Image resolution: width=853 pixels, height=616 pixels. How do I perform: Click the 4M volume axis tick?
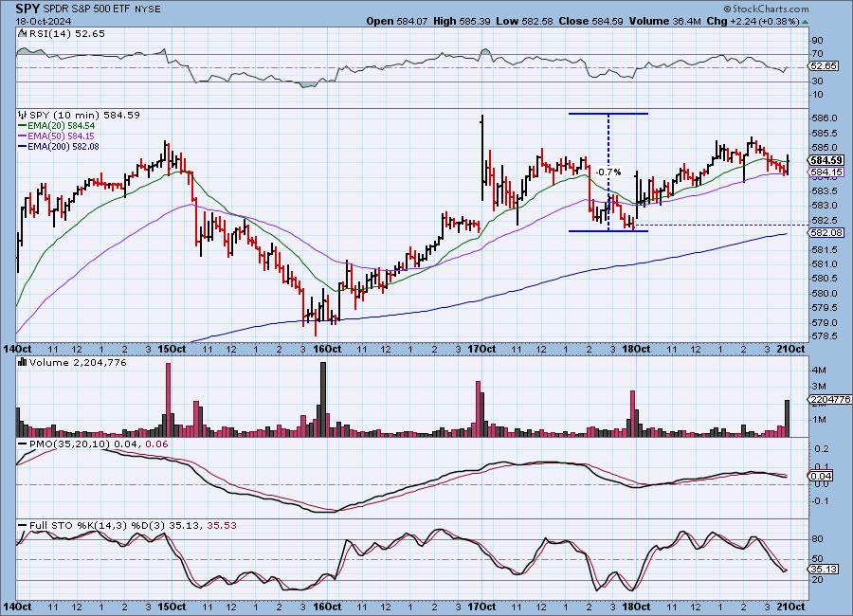(819, 370)
